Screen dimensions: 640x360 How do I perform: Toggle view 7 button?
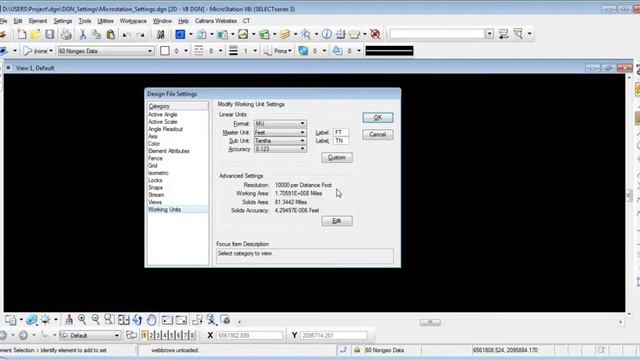point(185,336)
